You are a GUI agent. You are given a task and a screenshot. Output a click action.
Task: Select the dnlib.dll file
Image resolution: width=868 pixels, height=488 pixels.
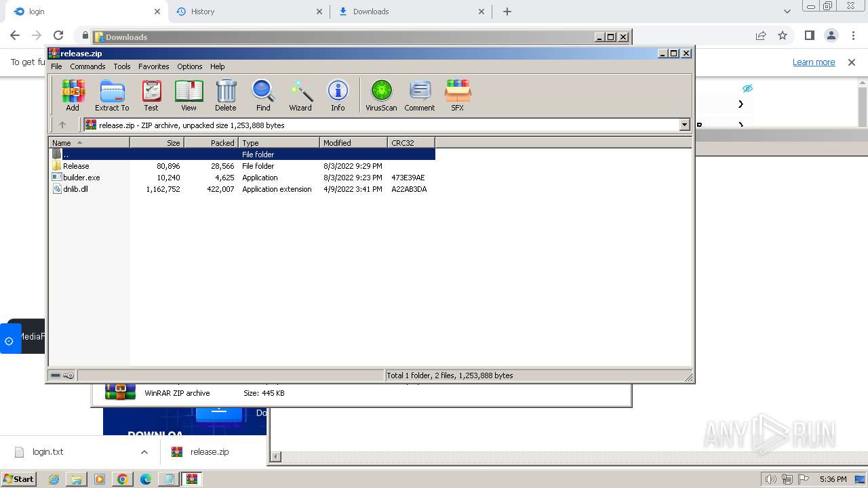click(242, 189)
